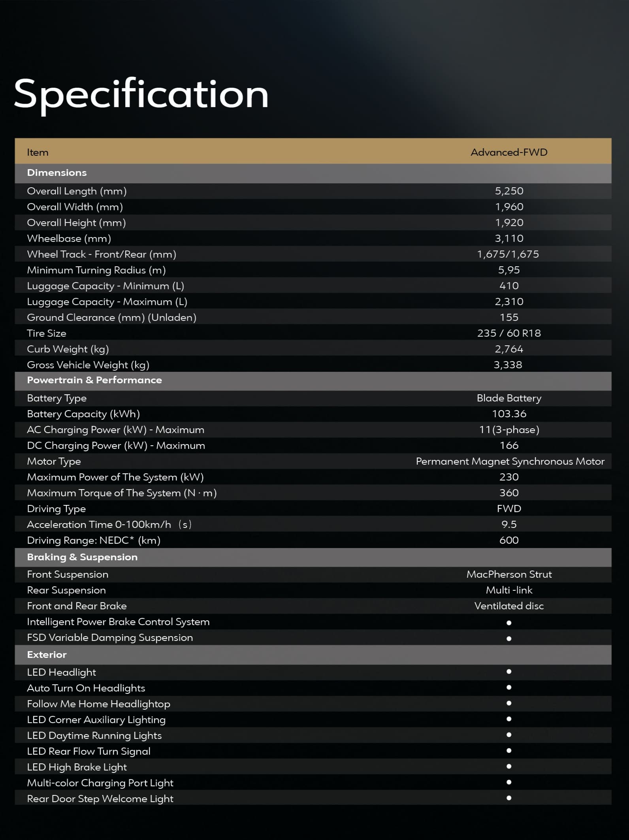Click the Advanced-FWD column header

tap(509, 153)
